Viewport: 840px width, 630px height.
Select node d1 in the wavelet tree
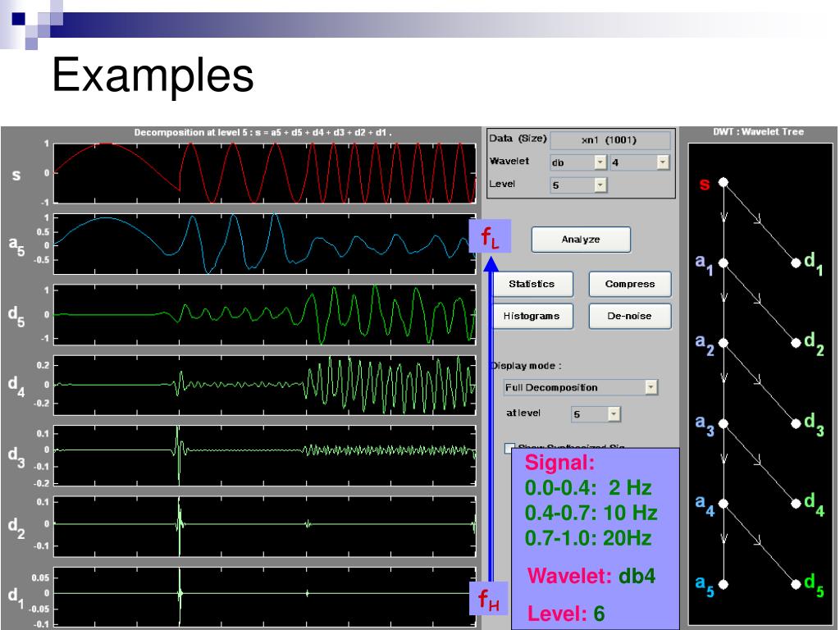[x=796, y=263]
